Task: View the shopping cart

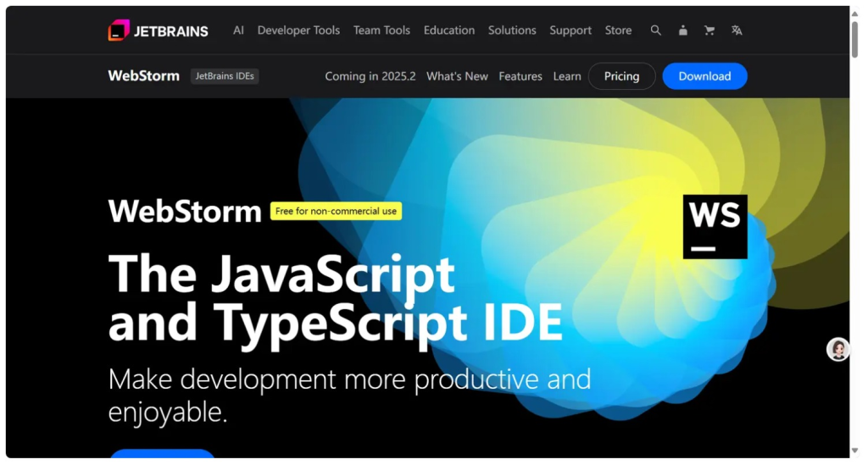Action: pos(709,30)
